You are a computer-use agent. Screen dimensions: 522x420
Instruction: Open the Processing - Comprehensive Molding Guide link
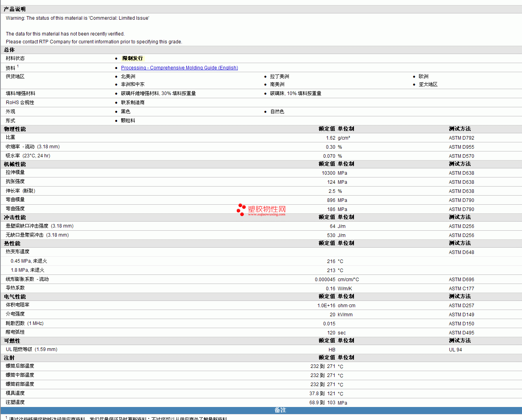[x=179, y=68]
